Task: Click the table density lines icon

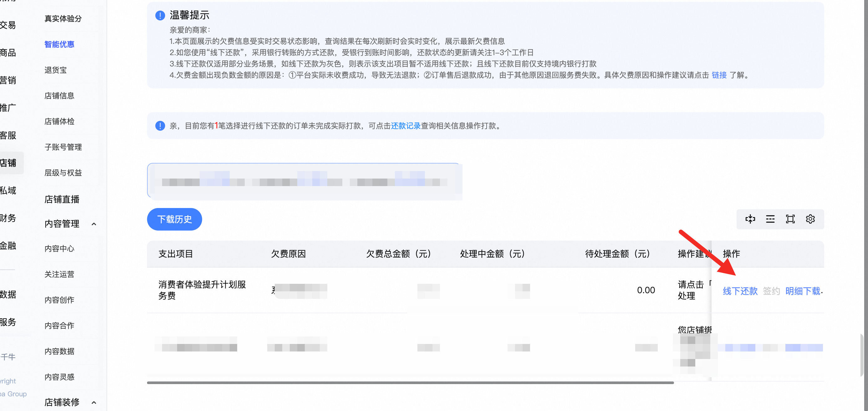Action: click(770, 219)
